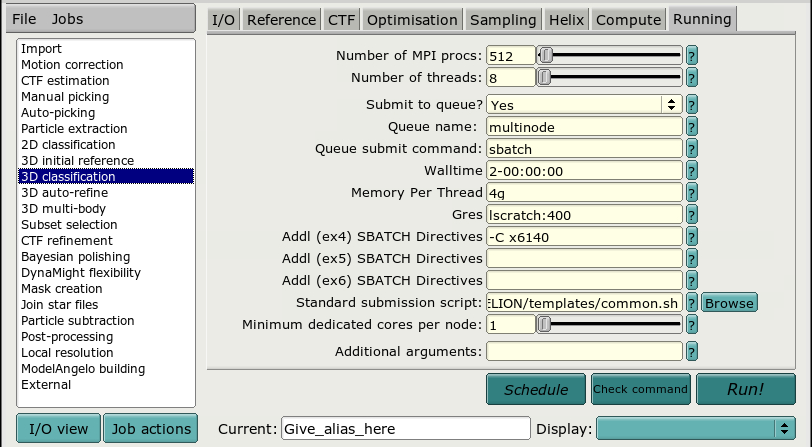Open help for Addl (ex4) SBATCH Directives
812x447 pixels.
tap(691, 237)
